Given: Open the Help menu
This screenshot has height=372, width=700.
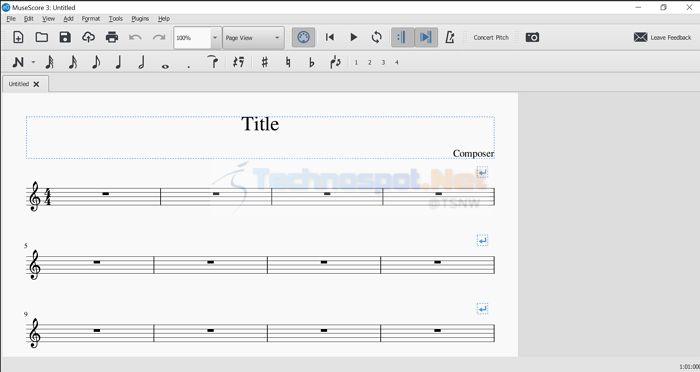Looking at the screenshot, I should click(164, 19).
